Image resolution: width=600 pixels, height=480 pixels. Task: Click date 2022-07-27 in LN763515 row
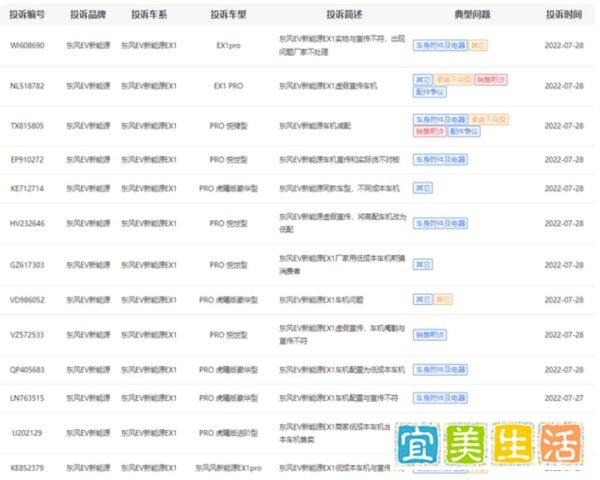(x=564, y=398)
